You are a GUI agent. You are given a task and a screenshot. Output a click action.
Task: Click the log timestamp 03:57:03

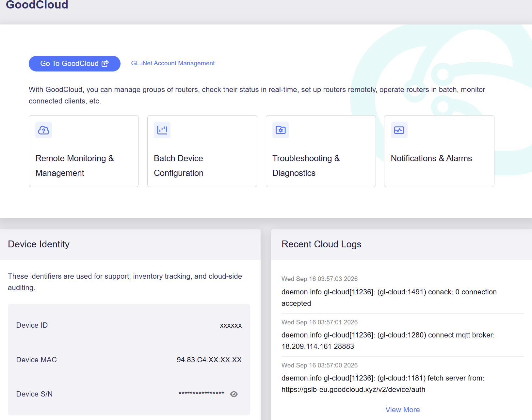tap(320, 279)
